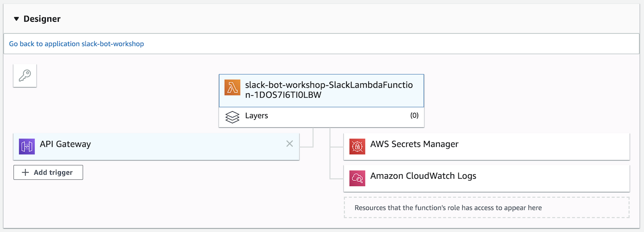Screen dimensions: 644x232
Task: Click the key permissions icon
Action: pos(25,76)
